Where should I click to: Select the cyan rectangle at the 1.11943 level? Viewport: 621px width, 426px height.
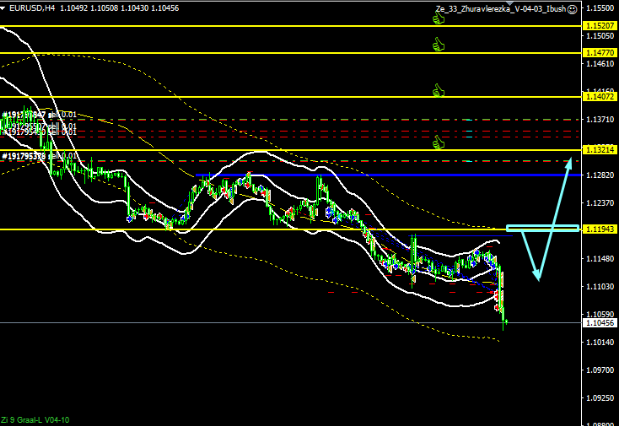pos(542,229)
